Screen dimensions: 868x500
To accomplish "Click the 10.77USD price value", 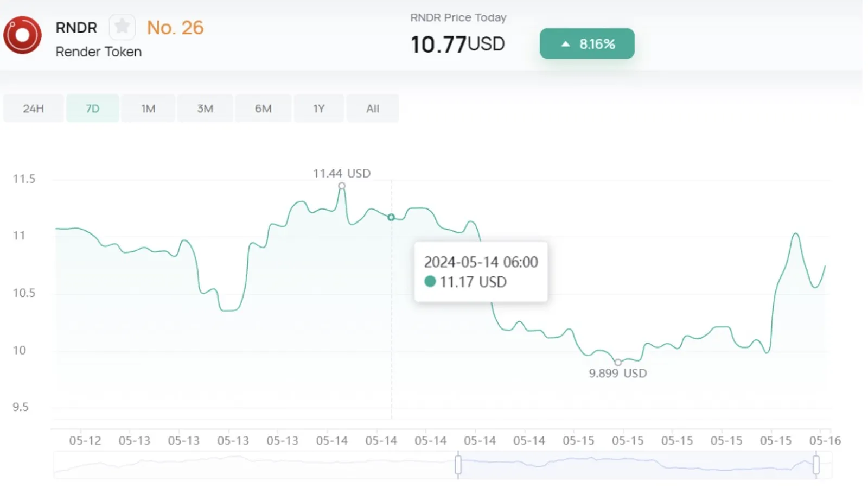I will pos(457,44).
